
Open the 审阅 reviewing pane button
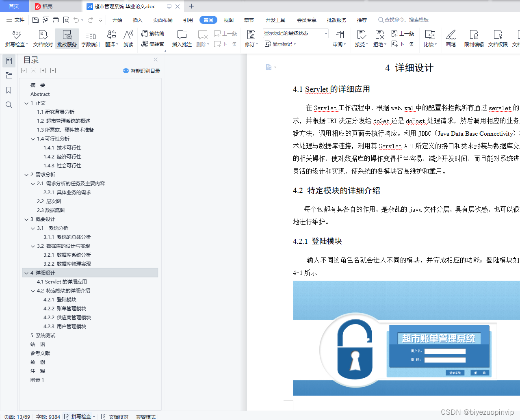(x=339, y=39)
